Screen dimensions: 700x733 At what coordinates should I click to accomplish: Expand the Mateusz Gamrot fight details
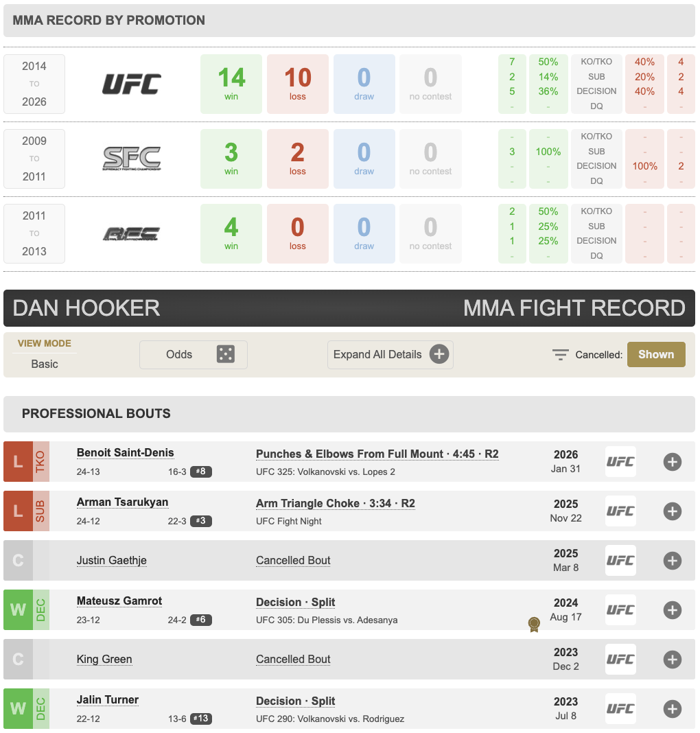tap(672, 610)
